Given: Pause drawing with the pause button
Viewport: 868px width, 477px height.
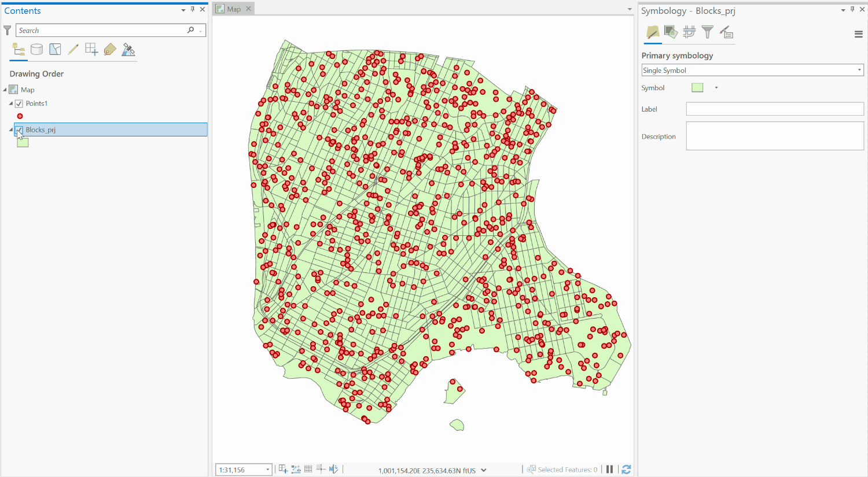Looking at the screenshot, I should pos(609,469).
